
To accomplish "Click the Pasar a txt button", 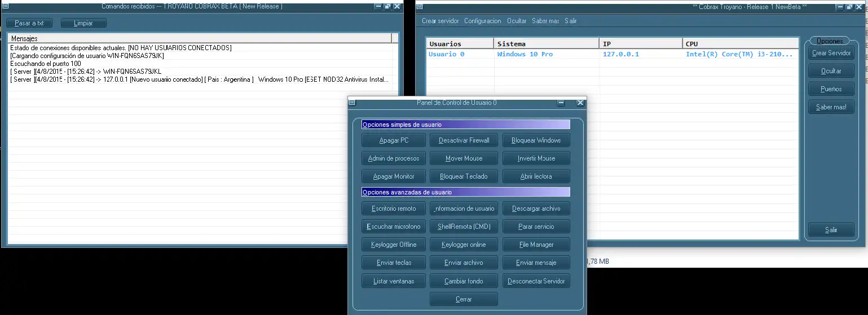I will pos(29,23).
